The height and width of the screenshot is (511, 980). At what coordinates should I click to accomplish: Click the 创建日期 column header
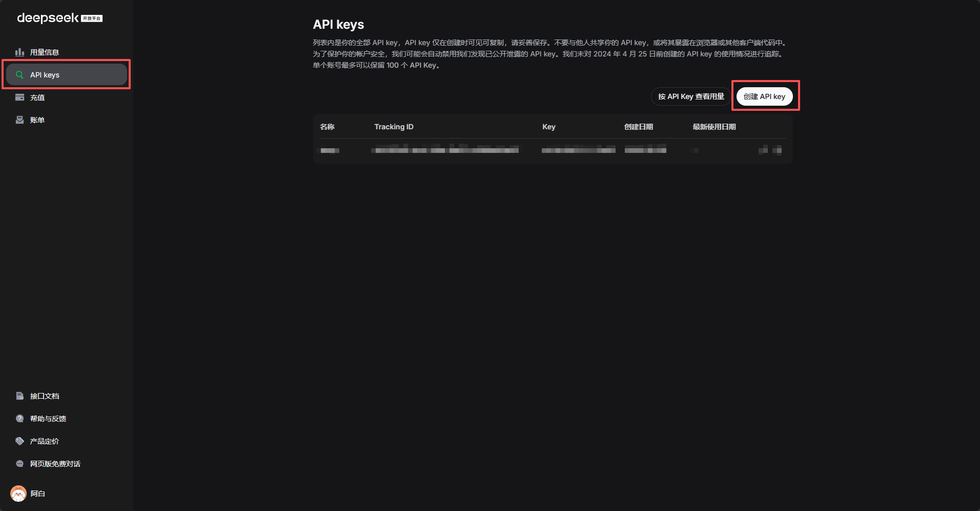coord(639,127)
